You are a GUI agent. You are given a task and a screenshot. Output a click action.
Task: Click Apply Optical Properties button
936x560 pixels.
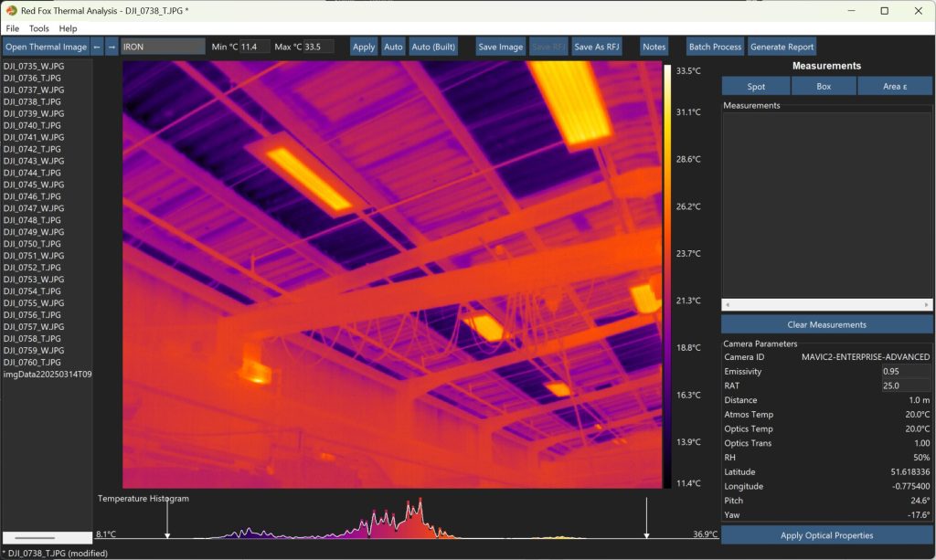pos(826,535)
